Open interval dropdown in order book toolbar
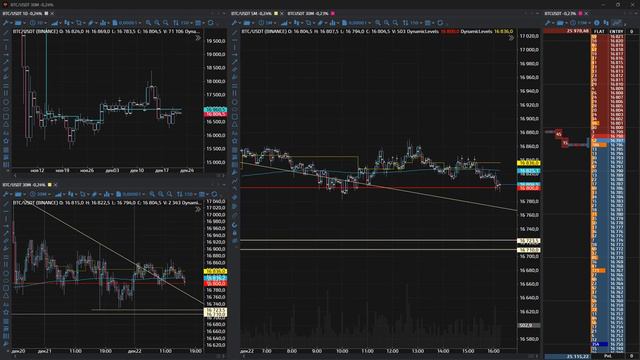The image size is (640, 360). 581,23
